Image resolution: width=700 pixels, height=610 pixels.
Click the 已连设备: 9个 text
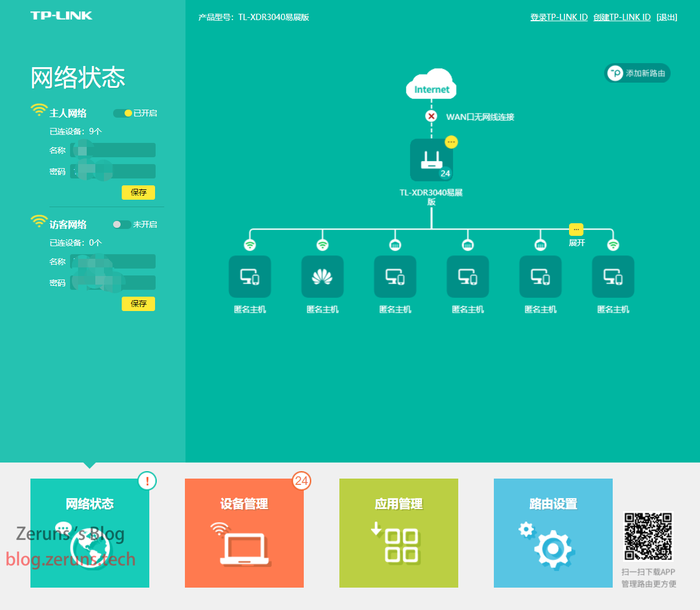point(75,131)
